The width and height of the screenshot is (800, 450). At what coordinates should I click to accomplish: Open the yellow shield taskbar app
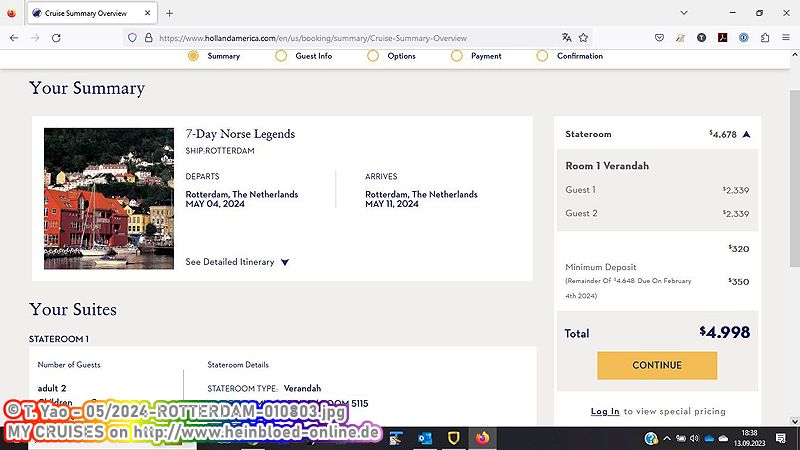[x=454, y=438]
